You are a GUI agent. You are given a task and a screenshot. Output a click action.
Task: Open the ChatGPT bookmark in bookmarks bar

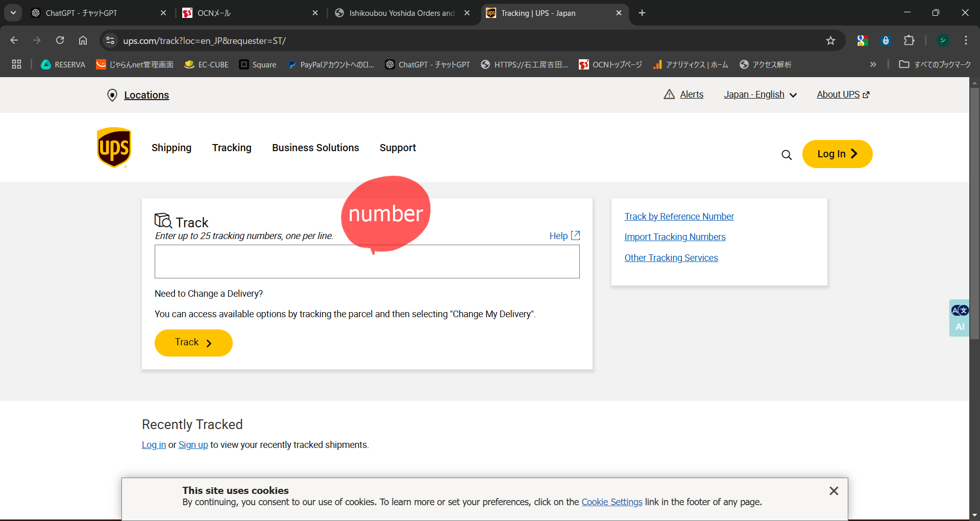click(x=428, y=64)
